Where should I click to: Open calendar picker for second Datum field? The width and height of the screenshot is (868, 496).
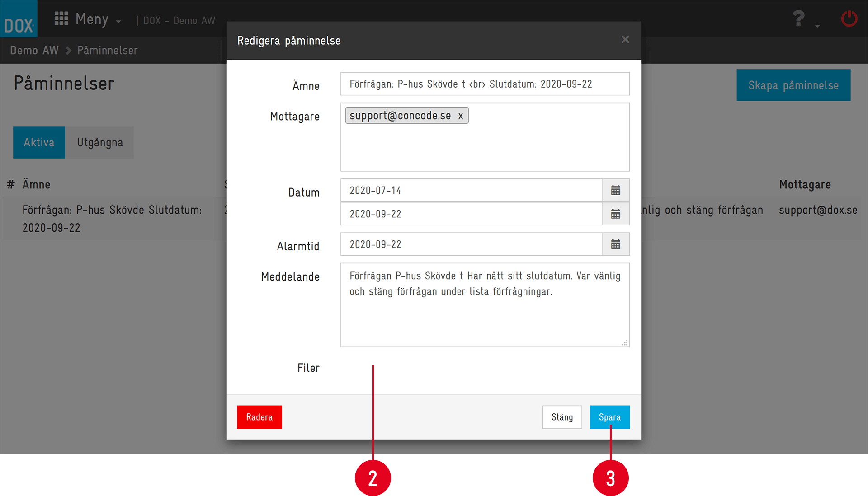pos(616,214)
